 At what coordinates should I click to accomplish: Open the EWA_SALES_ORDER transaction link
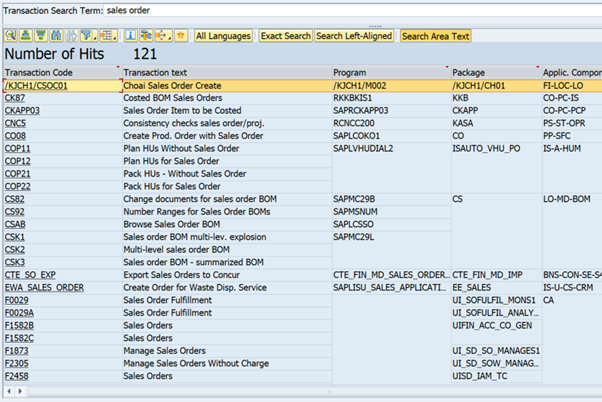(x=44, y=287)
